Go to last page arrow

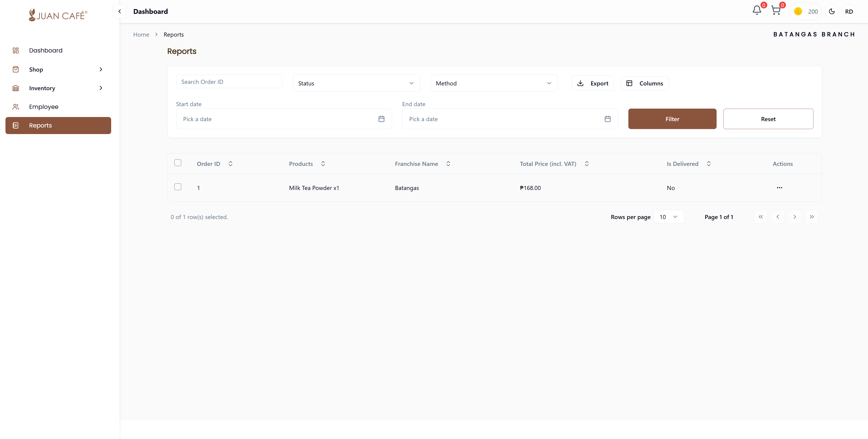click(812, 217)
